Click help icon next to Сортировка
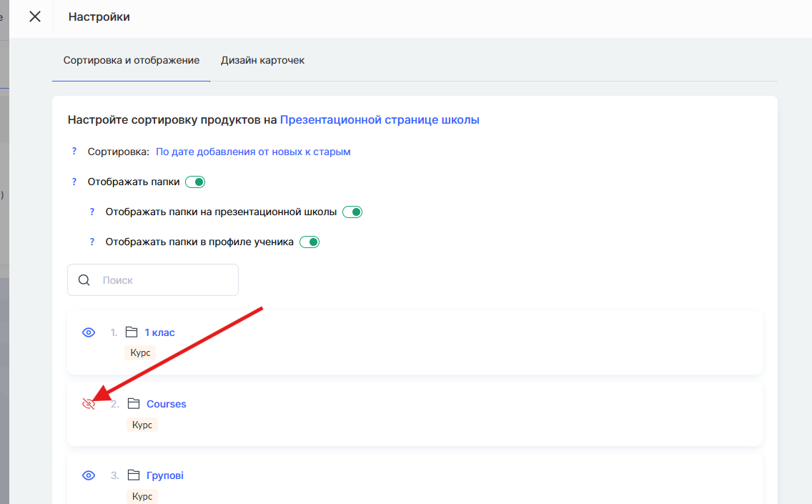Image resolution: width=812 pixels, height=504 pixels. point(74,152)
